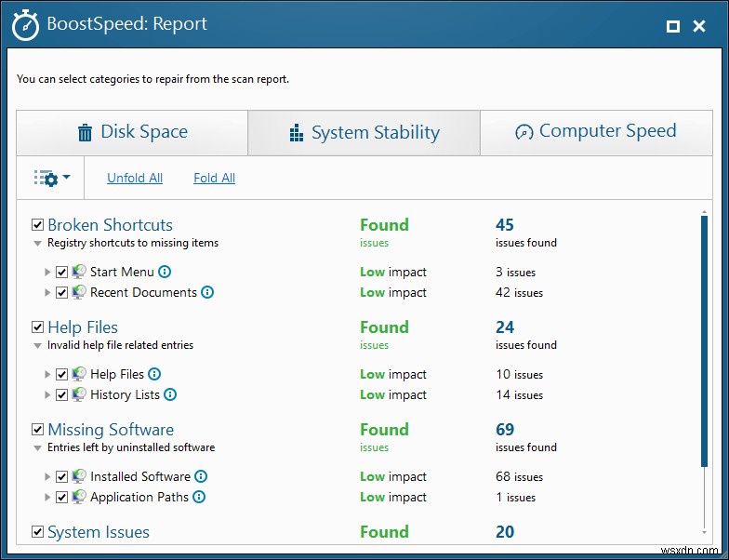Click the report list scrollbar thumb

pos(705,340)
